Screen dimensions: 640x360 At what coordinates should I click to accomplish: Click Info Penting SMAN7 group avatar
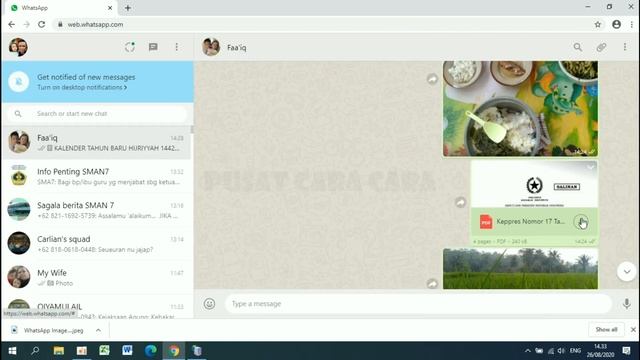pyautogui.click(x=19, y=176)
